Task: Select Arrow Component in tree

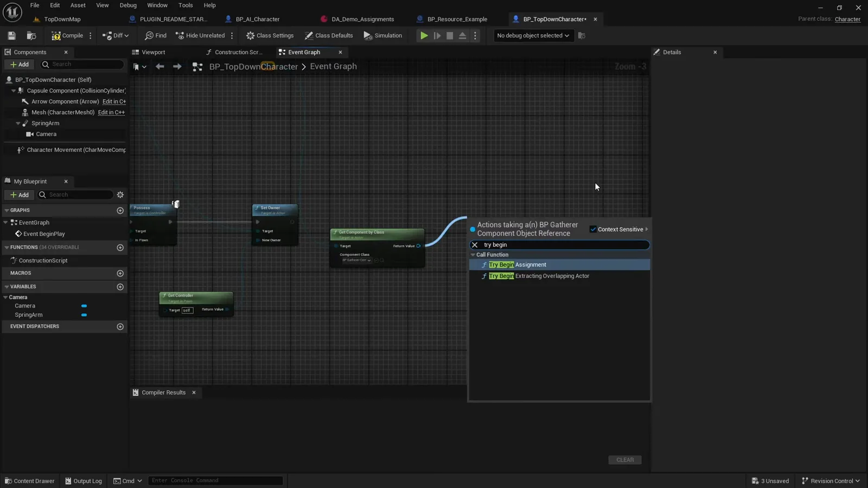Action: 65,101
